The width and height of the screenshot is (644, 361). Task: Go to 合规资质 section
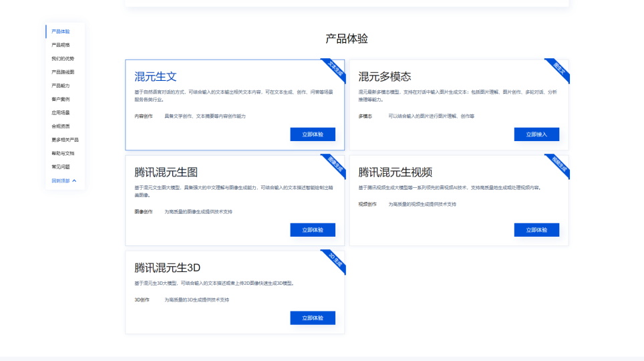(x=60, y=126)
